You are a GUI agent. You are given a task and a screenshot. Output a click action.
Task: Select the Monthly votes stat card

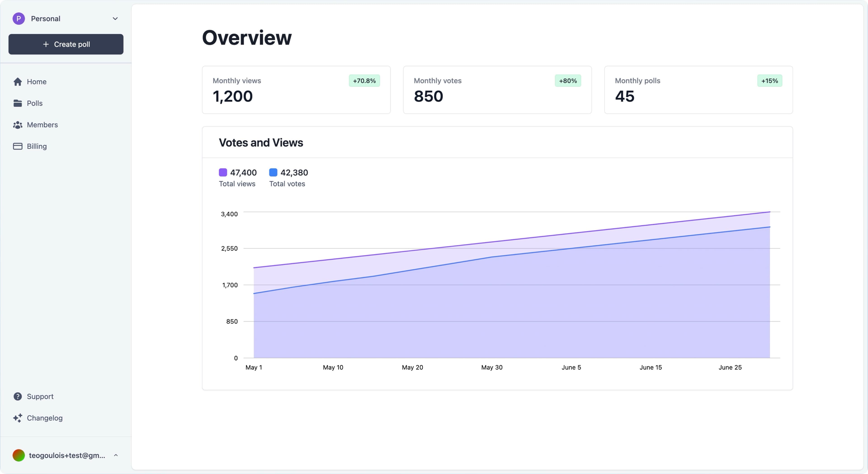[497, 90]
